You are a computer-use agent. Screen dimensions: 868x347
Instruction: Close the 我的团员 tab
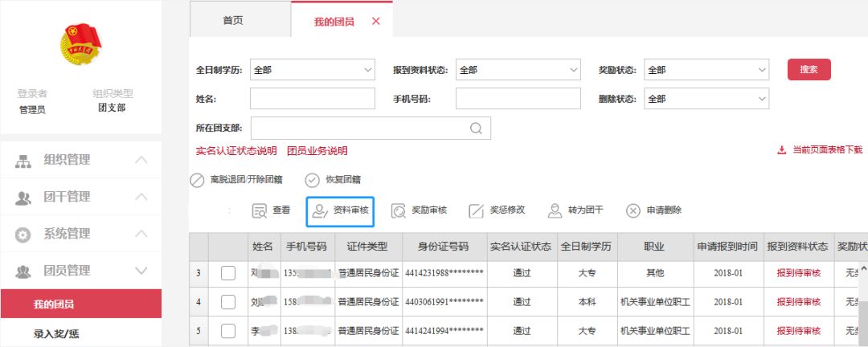point(376,22)
